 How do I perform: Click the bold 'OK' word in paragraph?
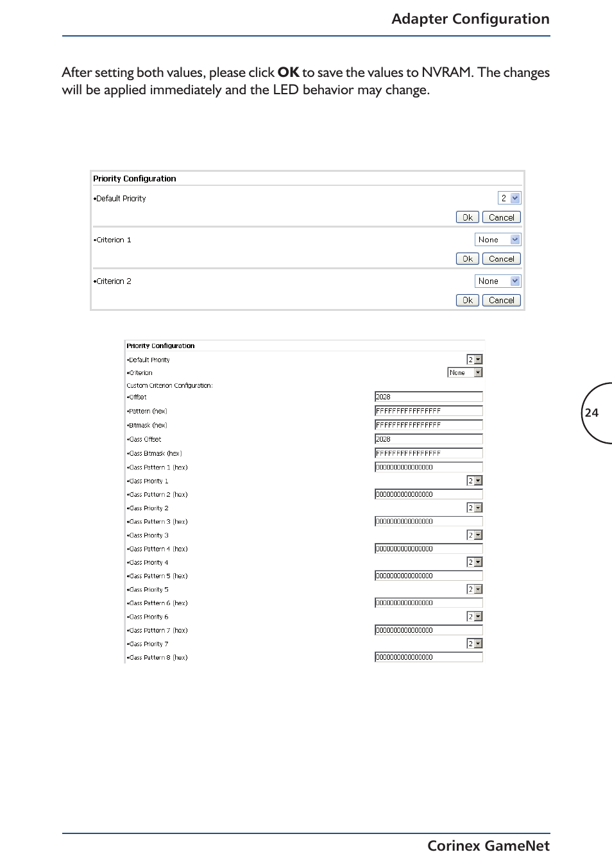click(x=289, y=72)
